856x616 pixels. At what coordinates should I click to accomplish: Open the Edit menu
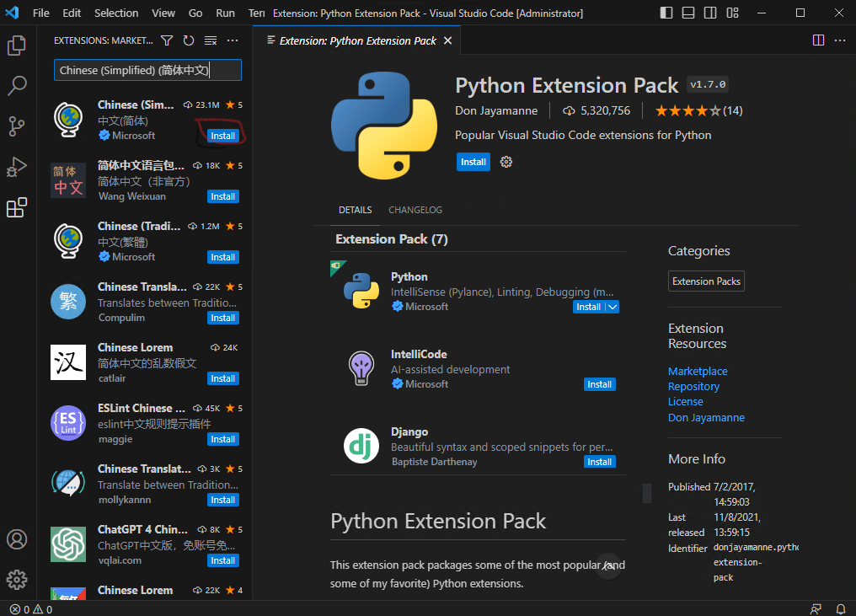72,13
